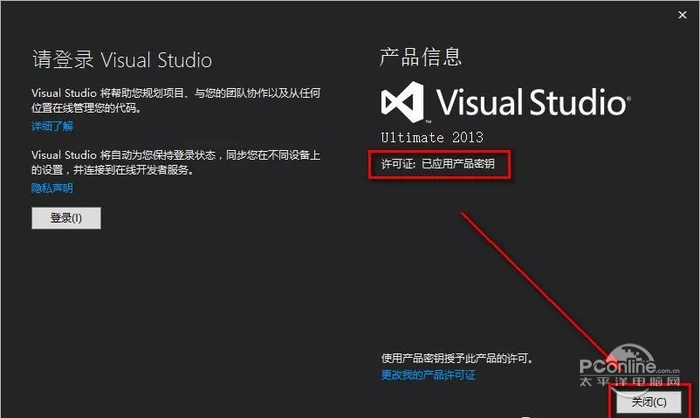Click the 关闭(C) button

point(649,402)
